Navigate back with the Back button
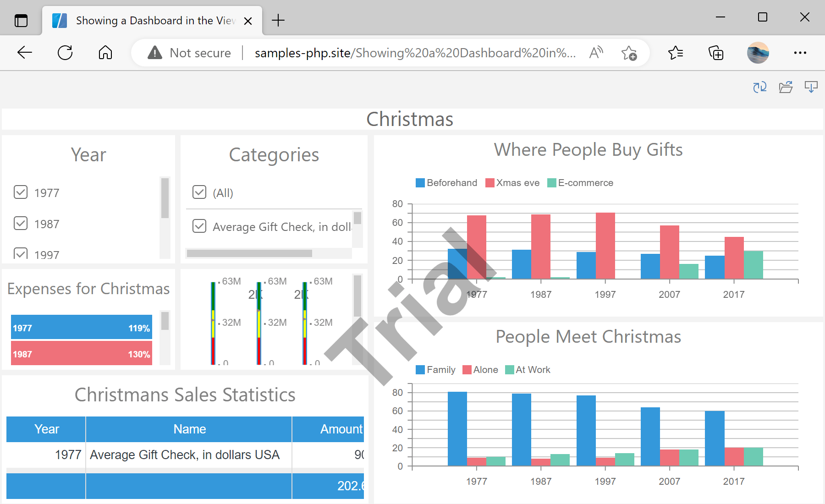This screenshot has height=504, width=825. 24,53
